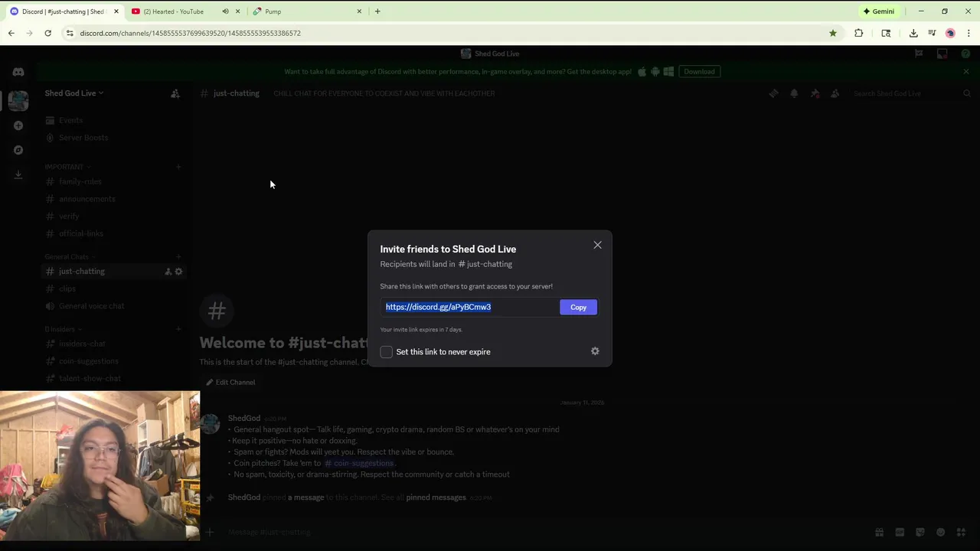Bookmark star in address bar
Screen dimensions: 980x551
click(x=833, y=33)
